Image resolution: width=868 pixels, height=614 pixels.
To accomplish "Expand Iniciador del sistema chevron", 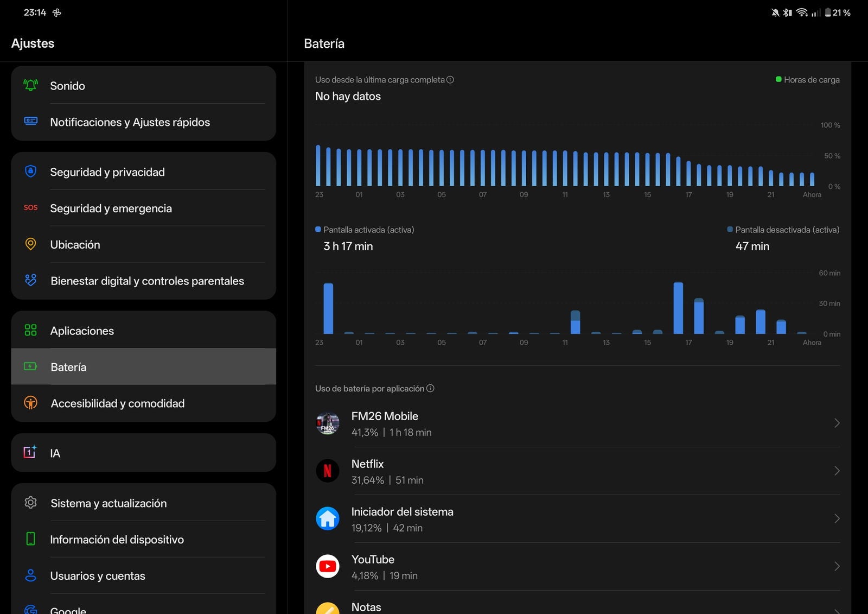I will click(837, 518).
